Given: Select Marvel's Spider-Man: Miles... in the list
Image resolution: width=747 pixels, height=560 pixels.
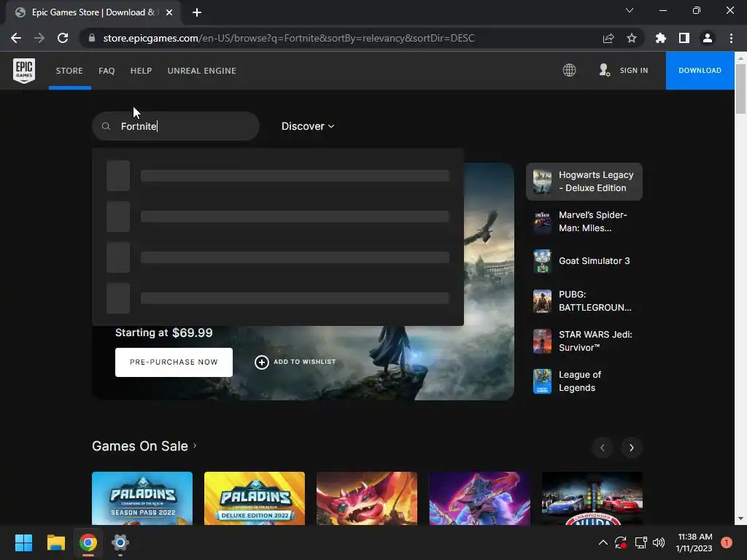Looking at the screenshot, I should pyautogui.click(x=584, y=222).
